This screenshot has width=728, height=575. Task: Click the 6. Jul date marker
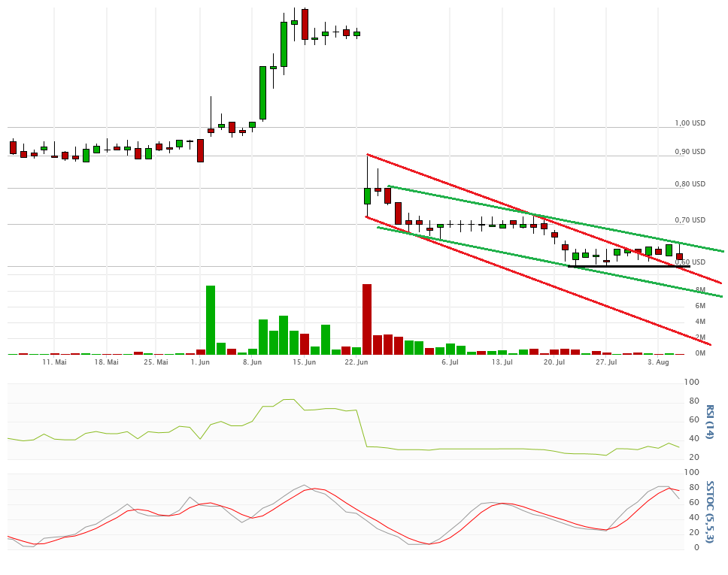pos(450,362)
